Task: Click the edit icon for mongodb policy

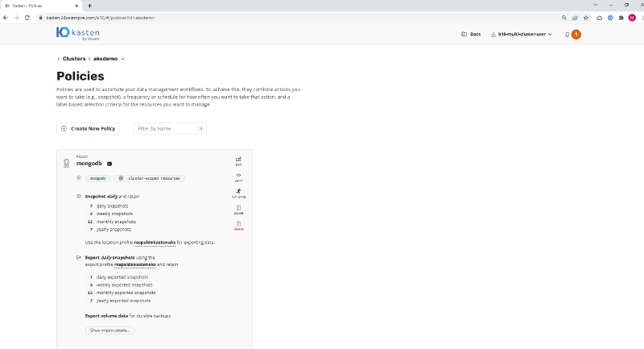Action: (238, 161)
